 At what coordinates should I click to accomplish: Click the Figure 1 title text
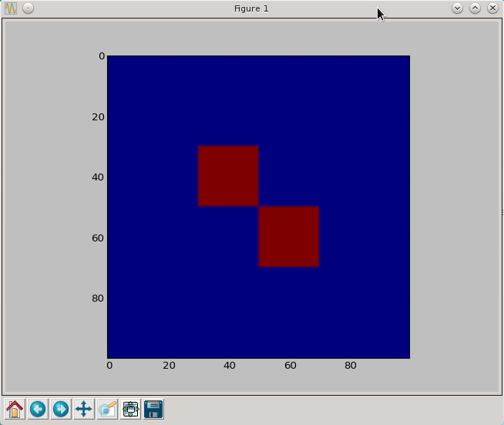tap(251, 8)
